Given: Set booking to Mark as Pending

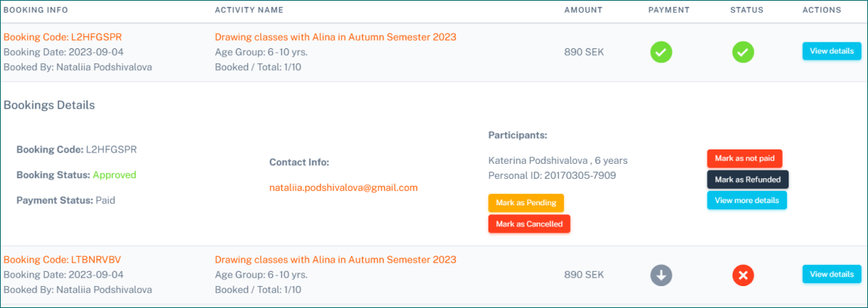Looking at the screenshot, I should [525, 203].
